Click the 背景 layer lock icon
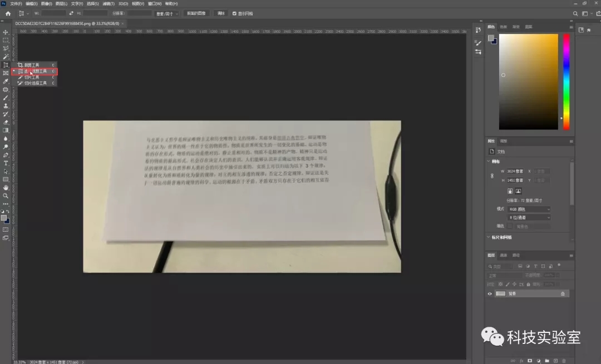The image size is (601, 364). coord(563,294)
